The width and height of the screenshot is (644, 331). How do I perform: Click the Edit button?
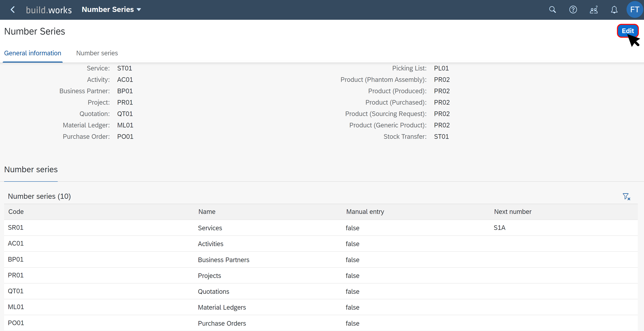point(627,31)
